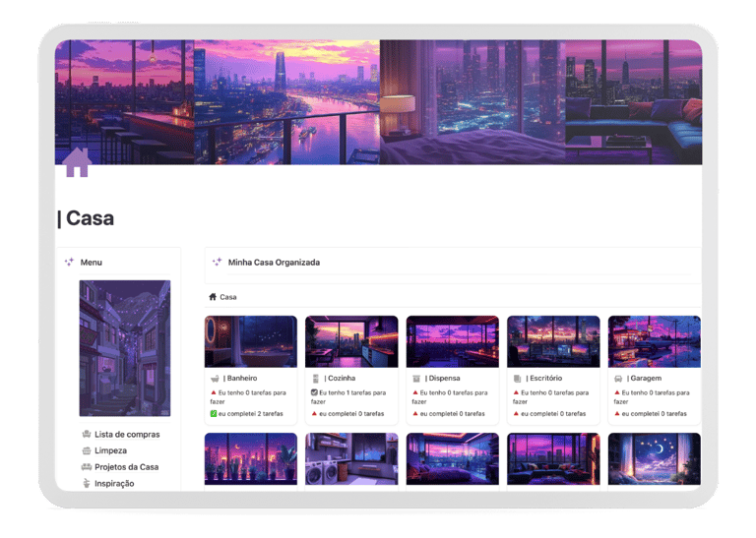This screenshot has height=538, width=756.
Task: Click green check beside 'eu completei 2 tarefas'
Action: point(214,413)
